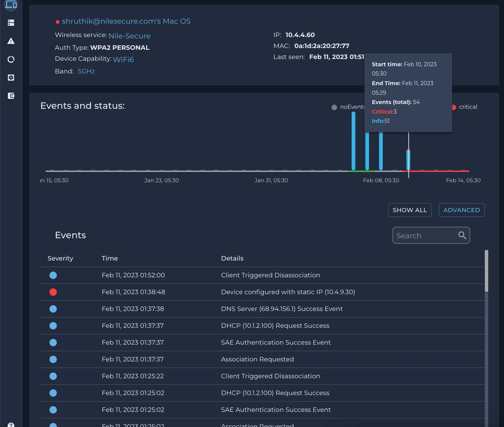The width and height of the screenshot is (504, 427).
Task: Click the IP address 10.4.4.60
Action: (x=300, y=35)
